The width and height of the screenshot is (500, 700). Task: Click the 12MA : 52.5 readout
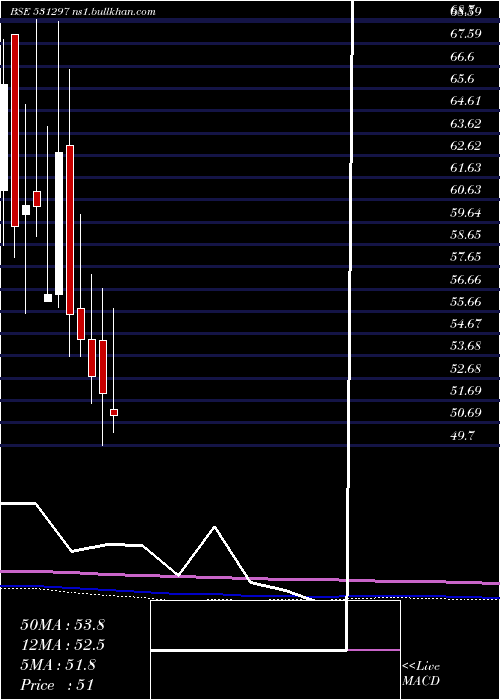click(62, 645)
